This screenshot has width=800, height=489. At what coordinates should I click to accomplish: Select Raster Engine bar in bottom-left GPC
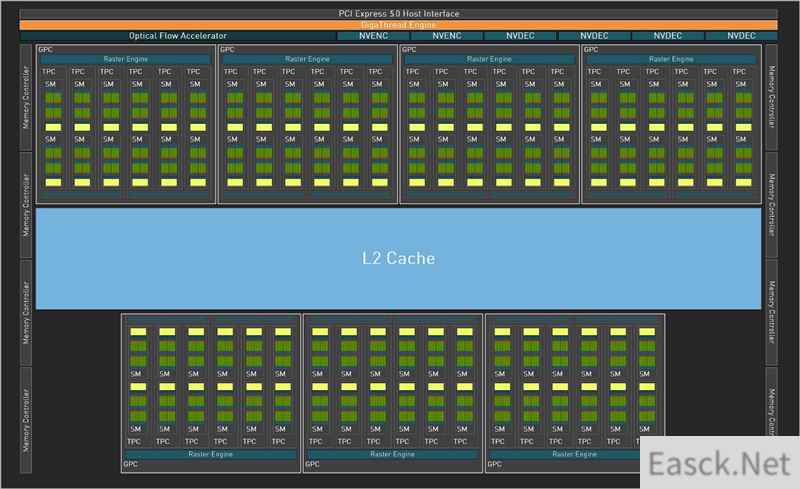[211, 454]
